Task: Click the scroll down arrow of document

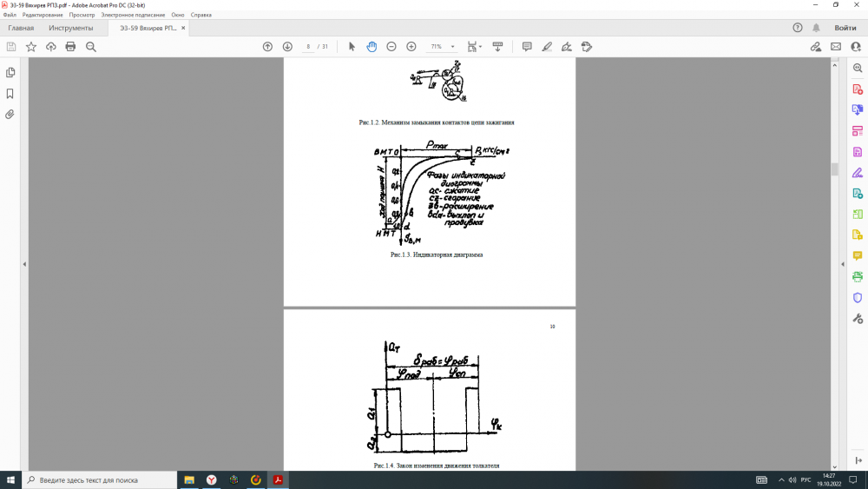Action: 835,466
